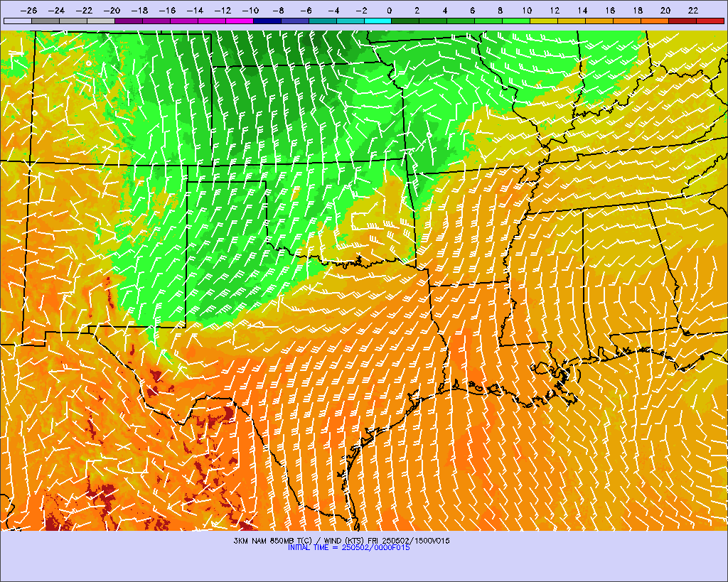Click the legend swatch between 4 and 6
The width and height of the screenshot is (728, 582).
pyautogui.click(x=461, y=21)
